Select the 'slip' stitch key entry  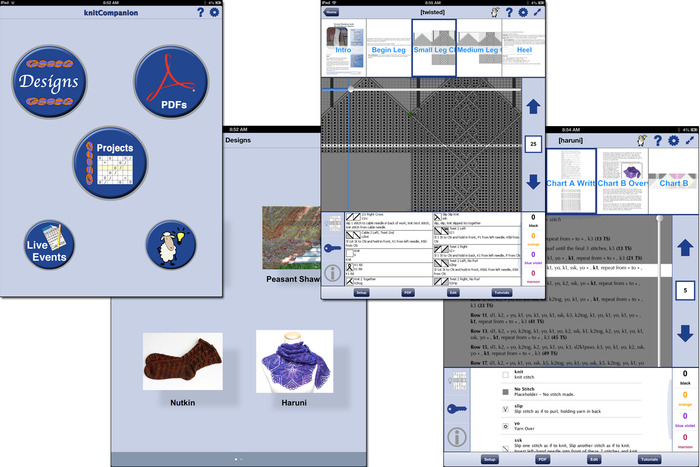[571, 409]
